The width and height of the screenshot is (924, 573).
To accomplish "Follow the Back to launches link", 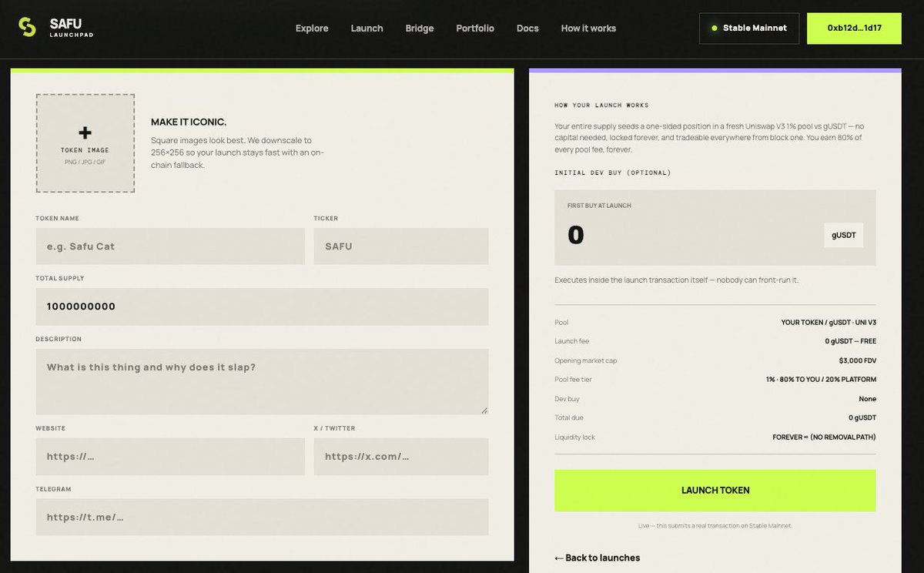I will [597, 558].
